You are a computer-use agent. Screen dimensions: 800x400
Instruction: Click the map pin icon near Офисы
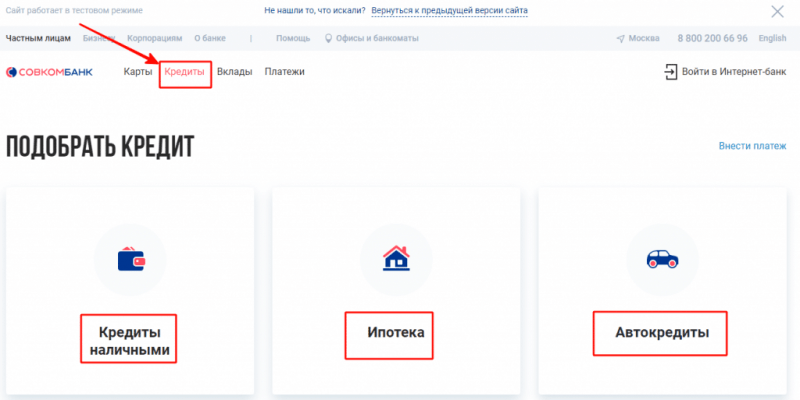(329, 38)
